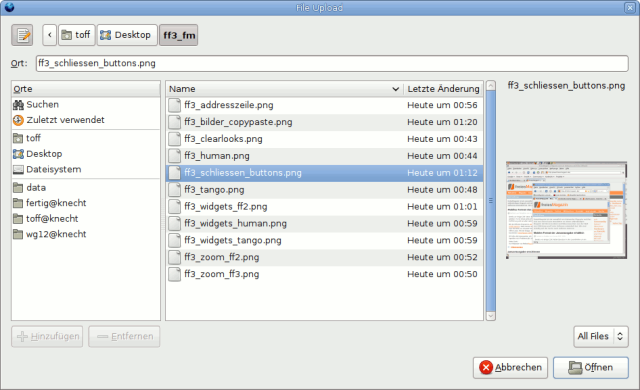The image size is (640, 390).
Task: Click the folder icon beside wg12@knecht
Action: (18, 234)
